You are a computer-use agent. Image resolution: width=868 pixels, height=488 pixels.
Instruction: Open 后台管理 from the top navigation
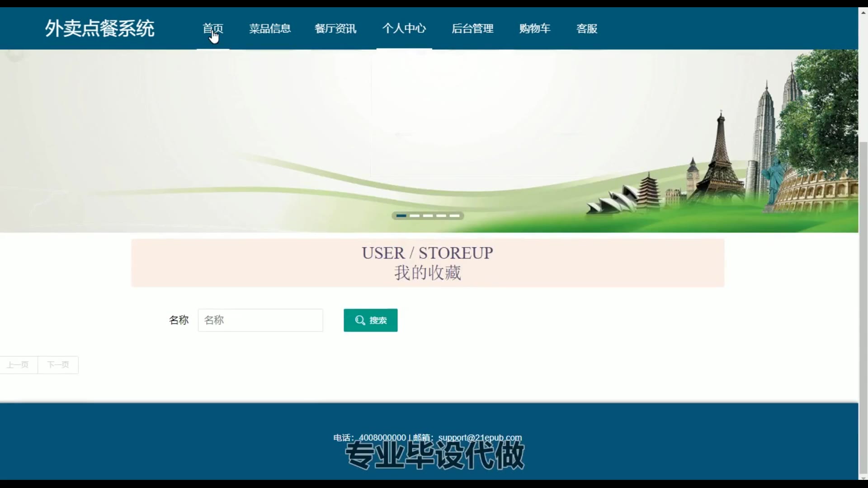pyautogui.click(x=472, y=28)
